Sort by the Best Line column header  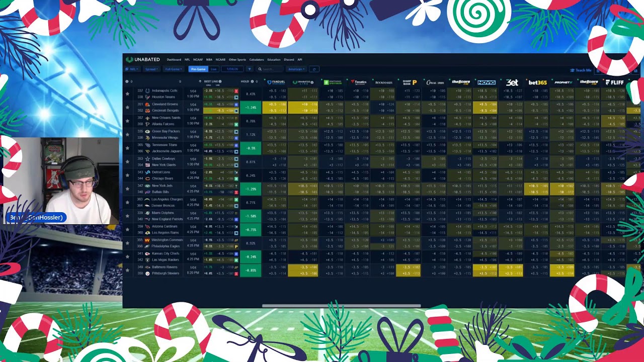[211, 81]
